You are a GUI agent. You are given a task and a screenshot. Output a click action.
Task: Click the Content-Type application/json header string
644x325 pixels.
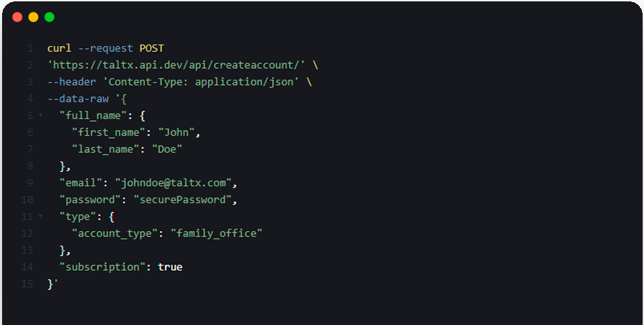201,81
